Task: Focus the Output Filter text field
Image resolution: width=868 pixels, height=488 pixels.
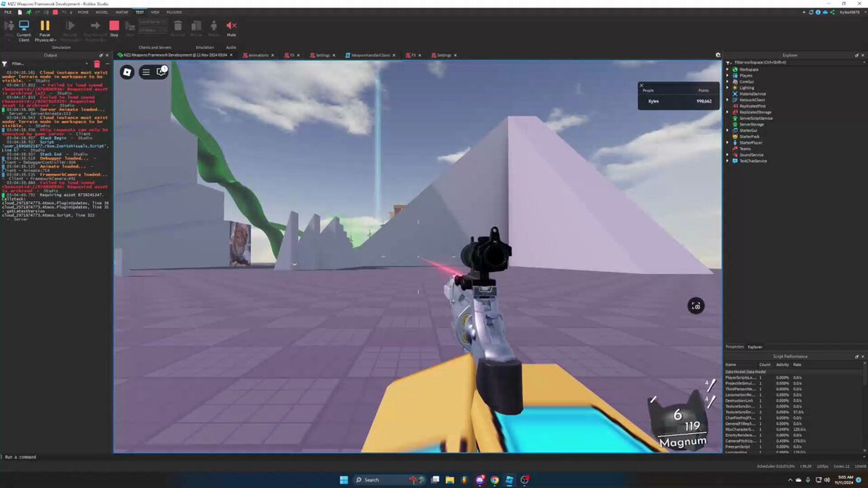Action: click(x=51, y=64)
